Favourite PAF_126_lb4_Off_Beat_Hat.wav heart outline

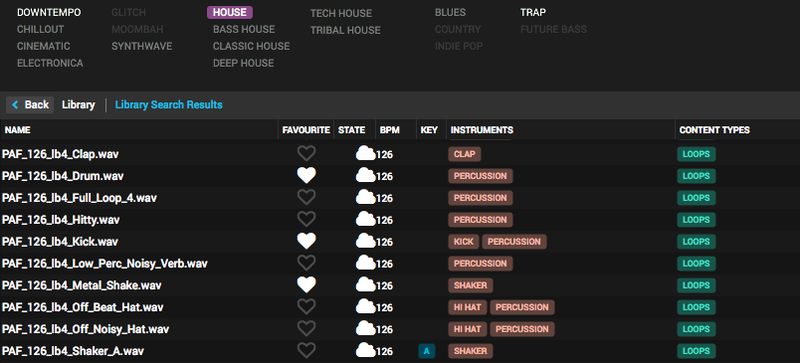tap(306, 307)
